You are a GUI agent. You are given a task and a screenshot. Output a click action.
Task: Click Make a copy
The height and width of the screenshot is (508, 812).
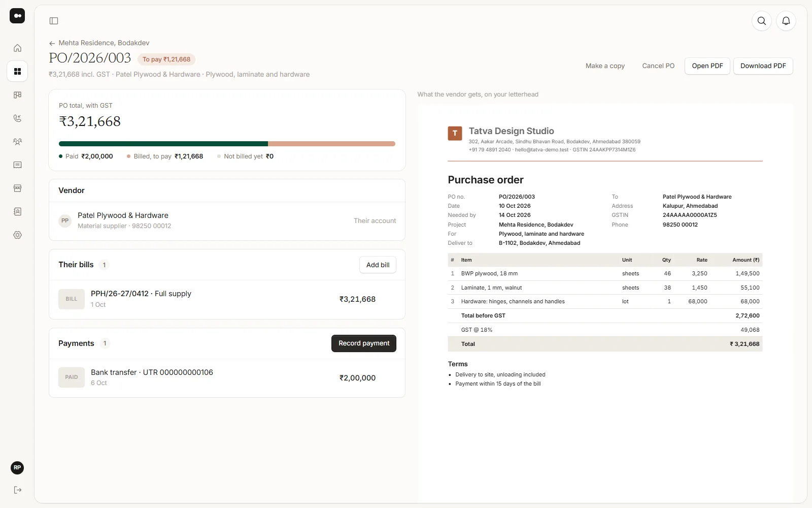tap(605, 66)
